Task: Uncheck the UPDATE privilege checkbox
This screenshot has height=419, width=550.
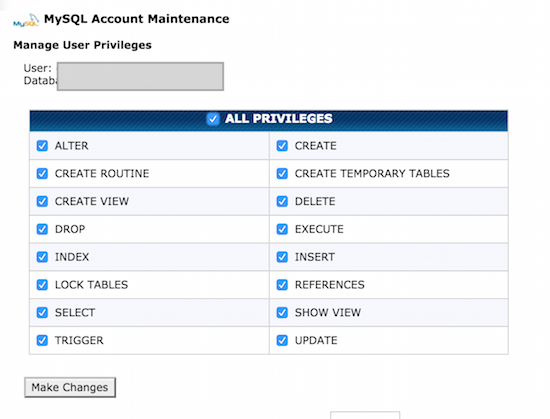Action: click(x=282, y=340)
